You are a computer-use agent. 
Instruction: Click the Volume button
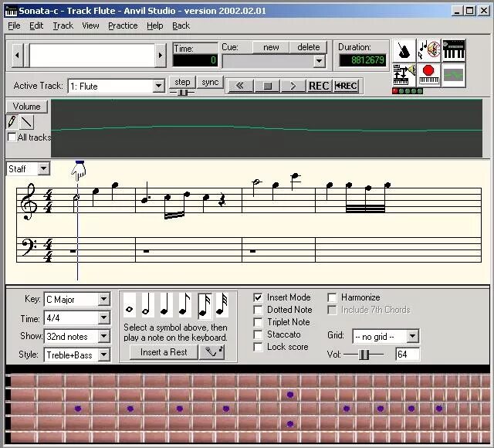click(27, 107)
